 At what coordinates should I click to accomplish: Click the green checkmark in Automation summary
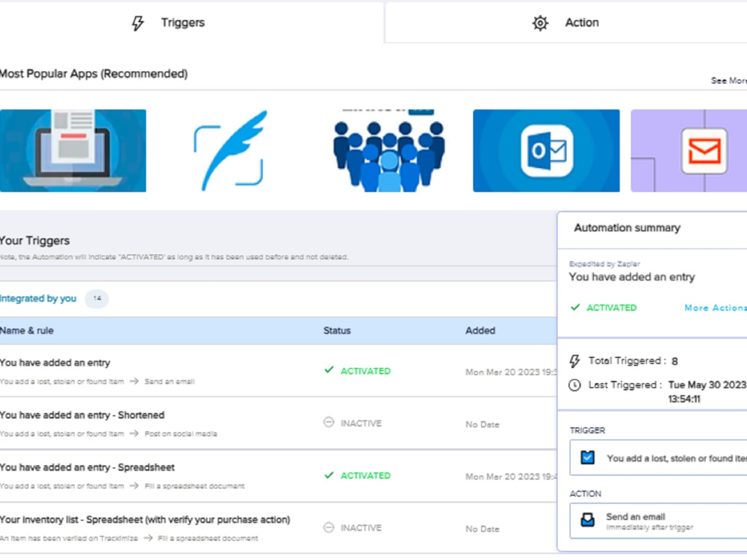click(x=575, y=307)
